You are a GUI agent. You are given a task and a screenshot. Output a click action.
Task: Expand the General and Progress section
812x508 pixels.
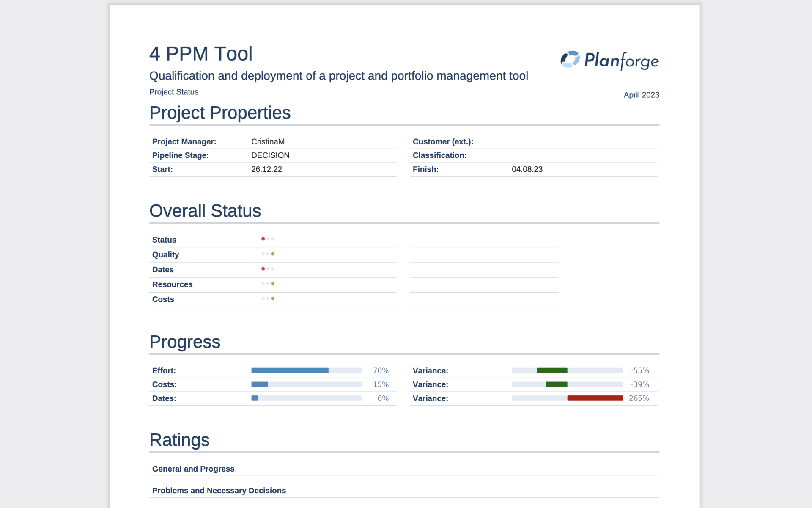coord(193,469)
